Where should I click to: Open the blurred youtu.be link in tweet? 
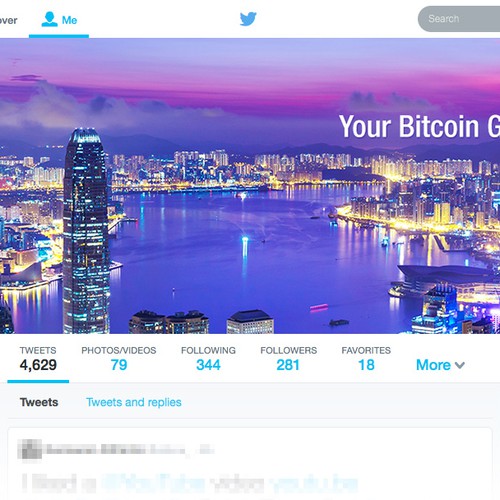(314, 484)
